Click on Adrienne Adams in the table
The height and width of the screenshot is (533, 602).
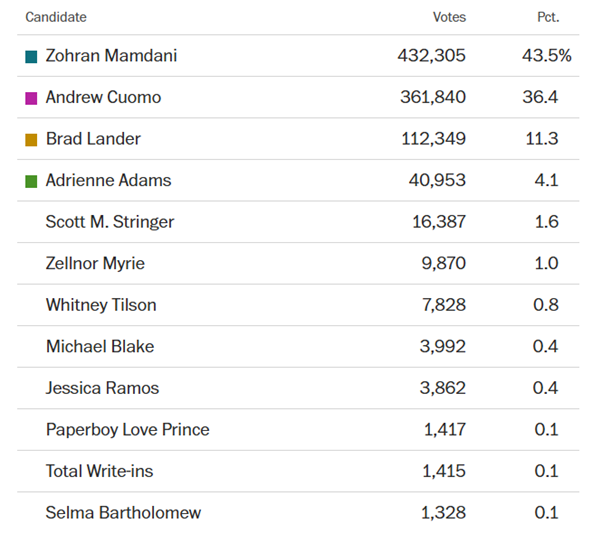point(108,181)
